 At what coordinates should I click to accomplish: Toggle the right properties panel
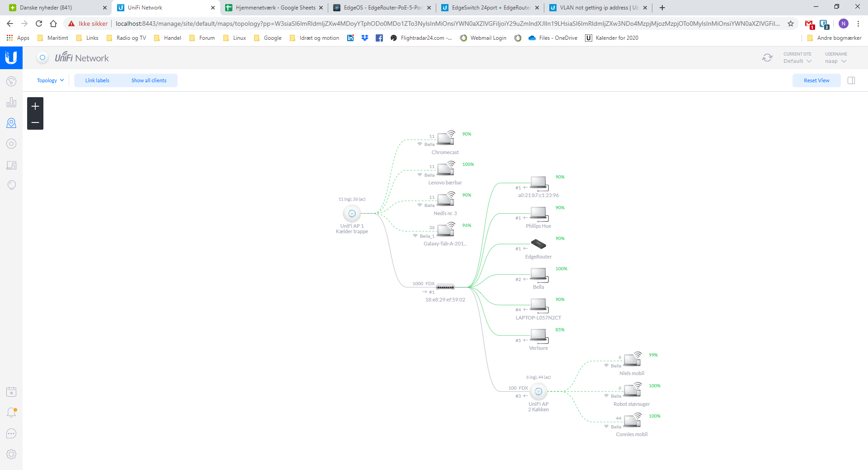click(x=851, y=80)
